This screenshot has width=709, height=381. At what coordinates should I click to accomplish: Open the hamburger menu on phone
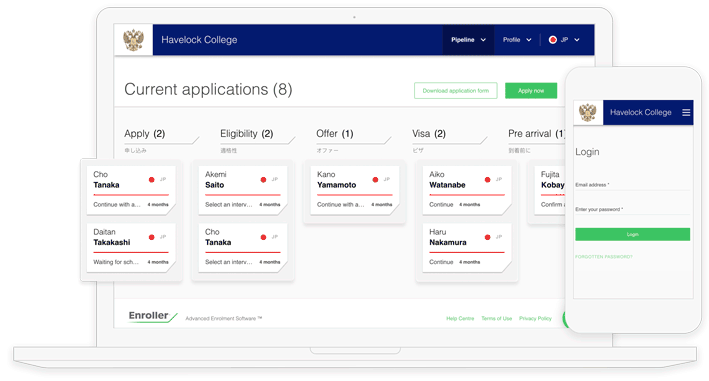click(686, 112)
